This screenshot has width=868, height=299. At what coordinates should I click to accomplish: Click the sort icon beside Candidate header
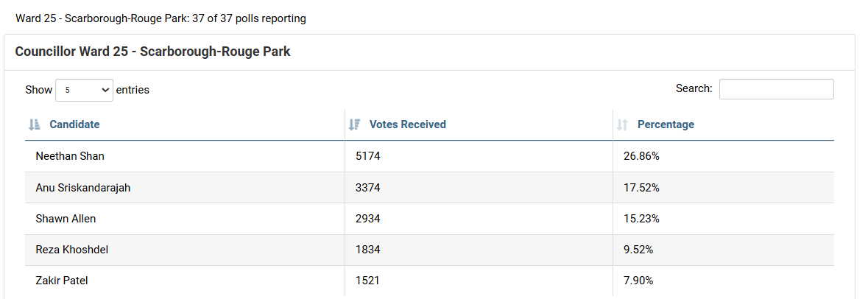[34, 125]
